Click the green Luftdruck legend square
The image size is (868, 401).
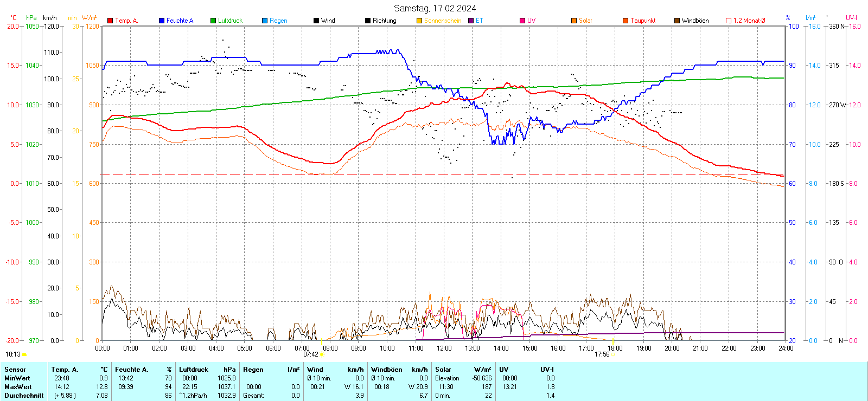point(213,21)
